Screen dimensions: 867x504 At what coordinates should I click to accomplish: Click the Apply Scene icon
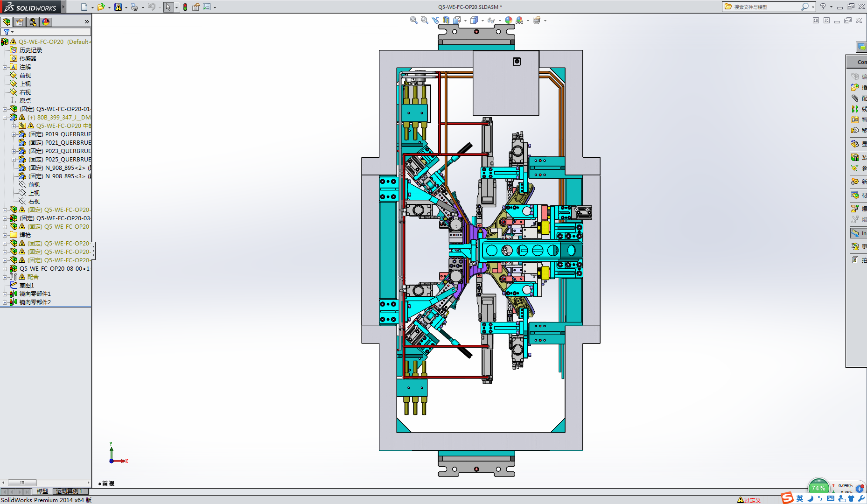(x=519, y=20)
